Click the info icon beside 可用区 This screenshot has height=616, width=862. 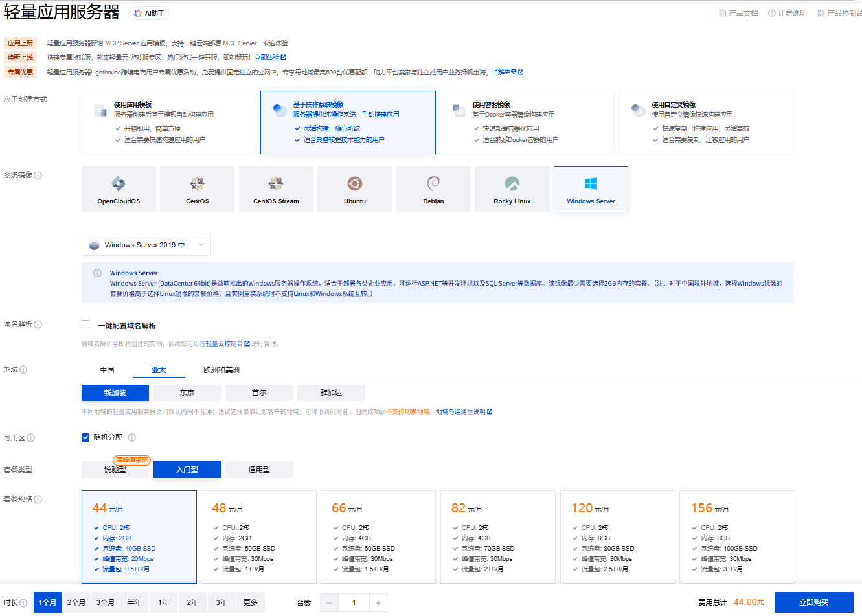[x=31, y=438]
